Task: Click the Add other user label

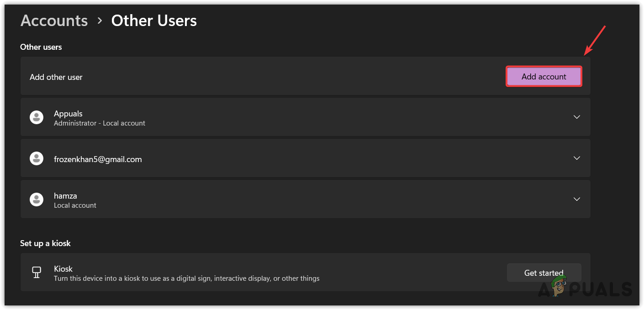Action: tap(56, 77)
